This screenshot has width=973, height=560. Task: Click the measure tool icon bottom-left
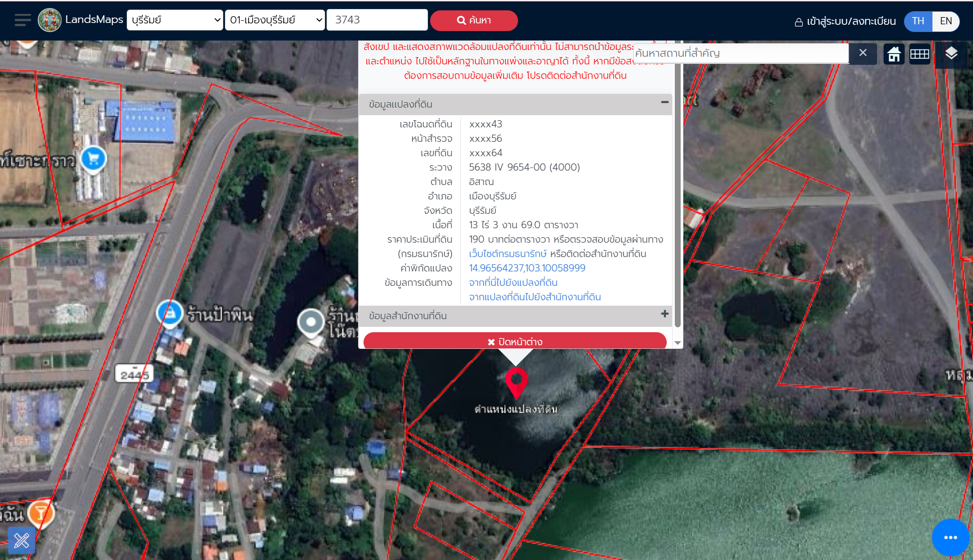coord(22,540)
